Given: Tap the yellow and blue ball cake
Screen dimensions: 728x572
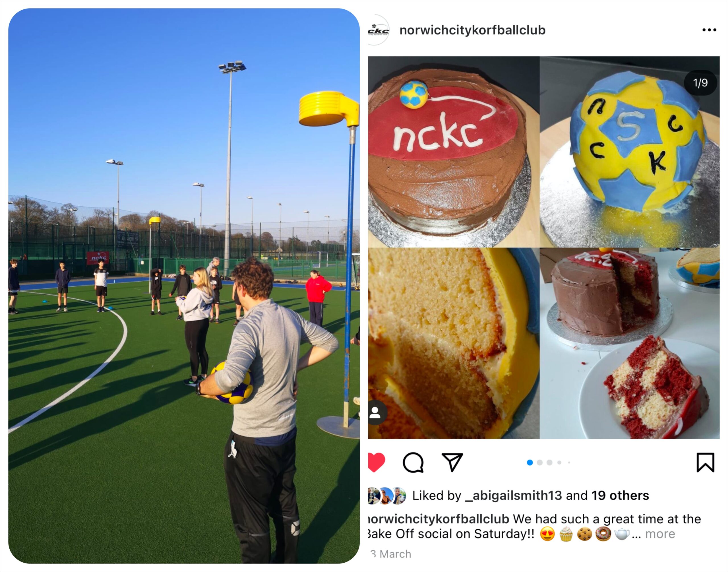Looking at the screenshot, I should click(630, 152).
